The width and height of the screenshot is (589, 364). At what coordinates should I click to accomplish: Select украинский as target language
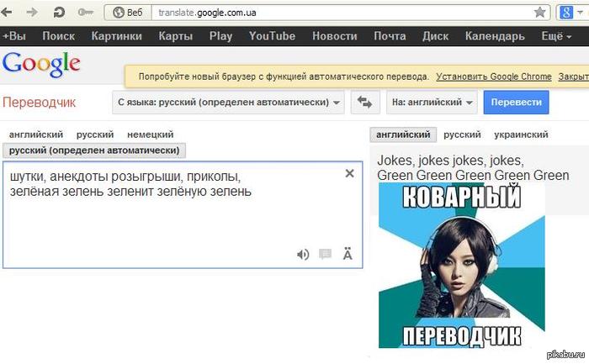(x=521, y=135)
